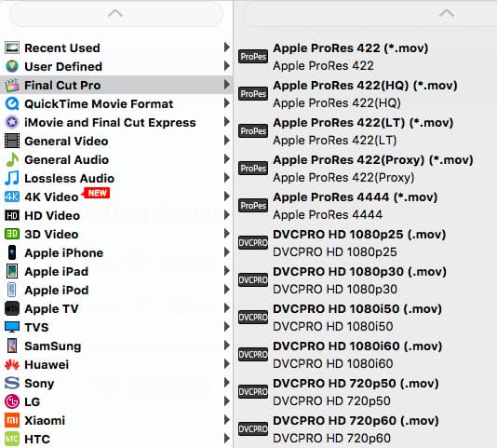
Task: Click the Apple iPod label
Action: [x=57, y=290]
